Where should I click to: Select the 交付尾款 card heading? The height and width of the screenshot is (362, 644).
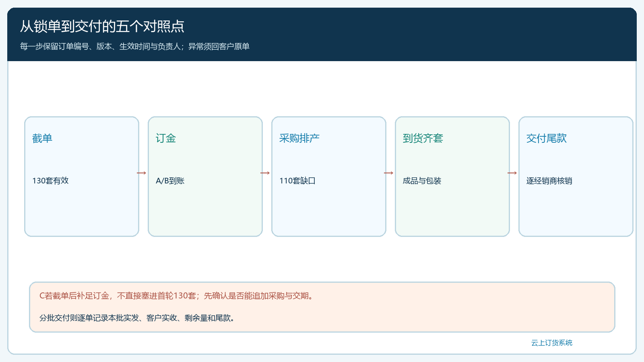point(547,138)
